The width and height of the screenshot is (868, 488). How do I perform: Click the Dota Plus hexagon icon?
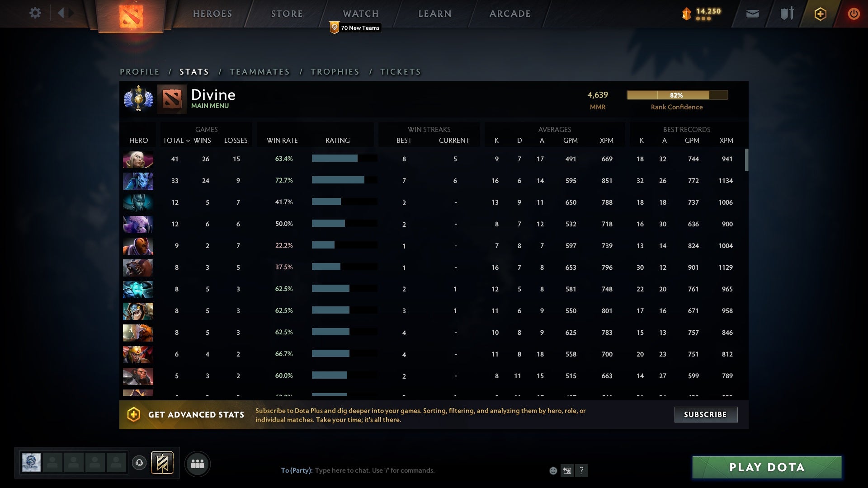click(x=820, y=14)
